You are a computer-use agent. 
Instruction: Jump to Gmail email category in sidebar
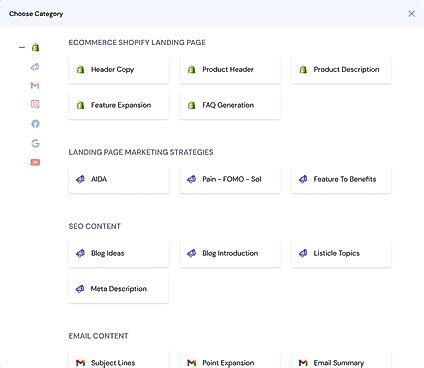coord(35,86)
